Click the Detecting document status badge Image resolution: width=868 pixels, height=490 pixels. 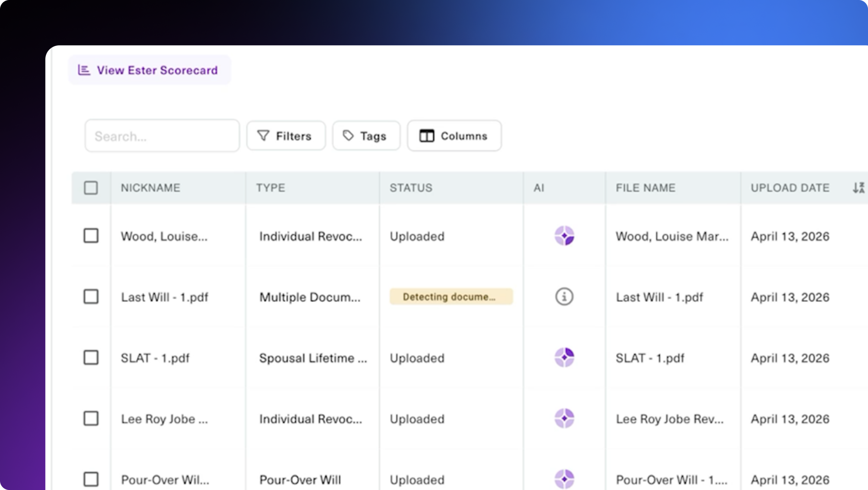pos(451,297)
